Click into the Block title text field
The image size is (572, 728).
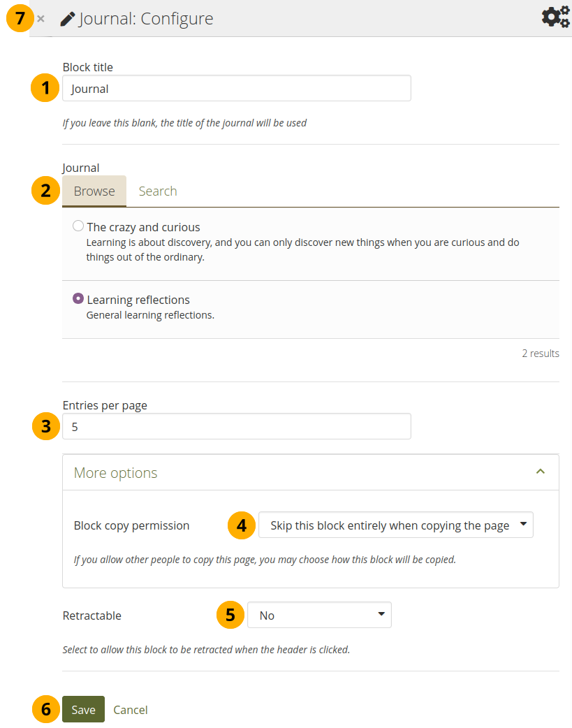(237, 89)
